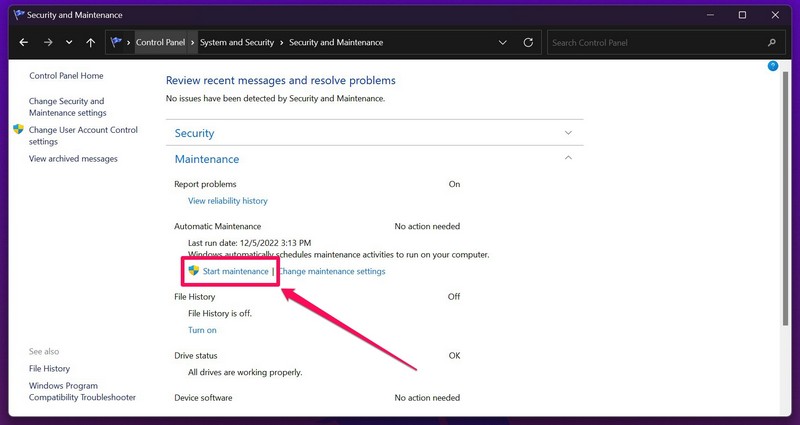The image size is (800, 425).
Task: Open View reliability history link
Action: coord(227,201)
